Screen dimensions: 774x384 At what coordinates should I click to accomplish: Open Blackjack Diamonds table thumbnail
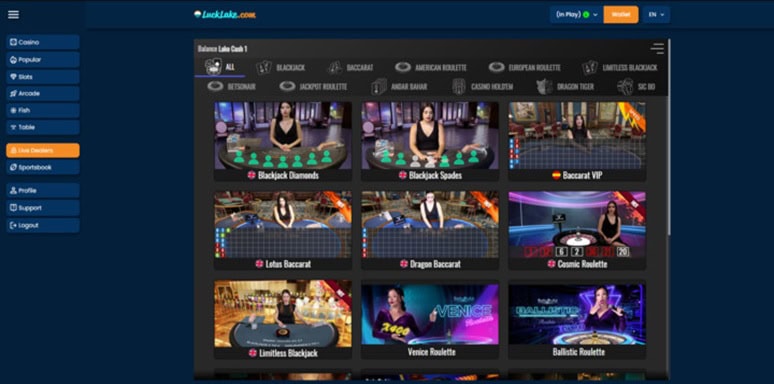283,136
